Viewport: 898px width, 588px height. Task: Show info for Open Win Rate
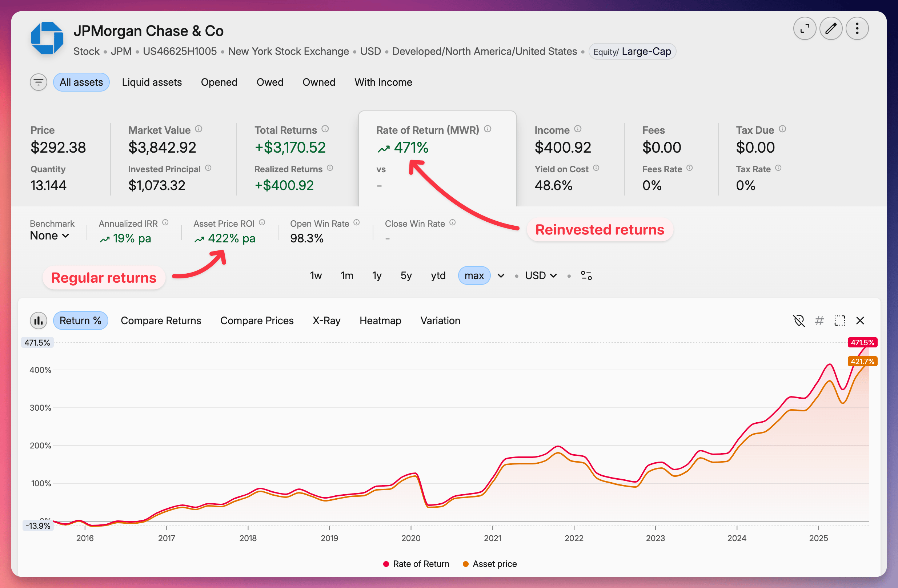point(357,223)
